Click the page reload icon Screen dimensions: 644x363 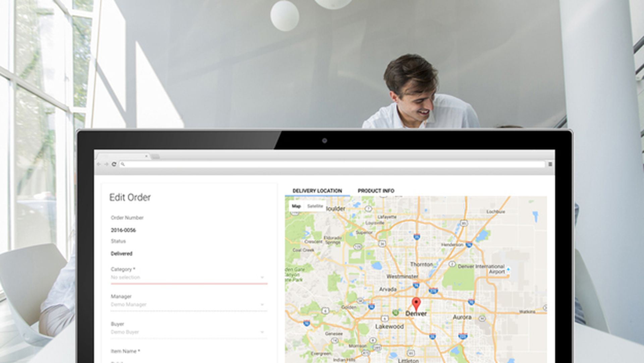[x=114, y=164]
